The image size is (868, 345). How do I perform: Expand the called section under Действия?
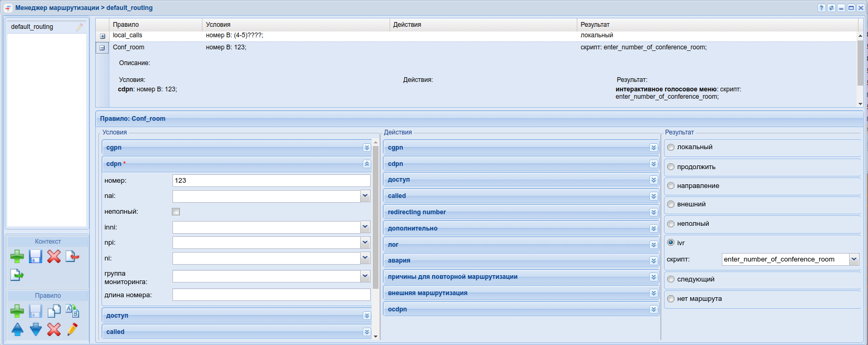pos(653,196)
